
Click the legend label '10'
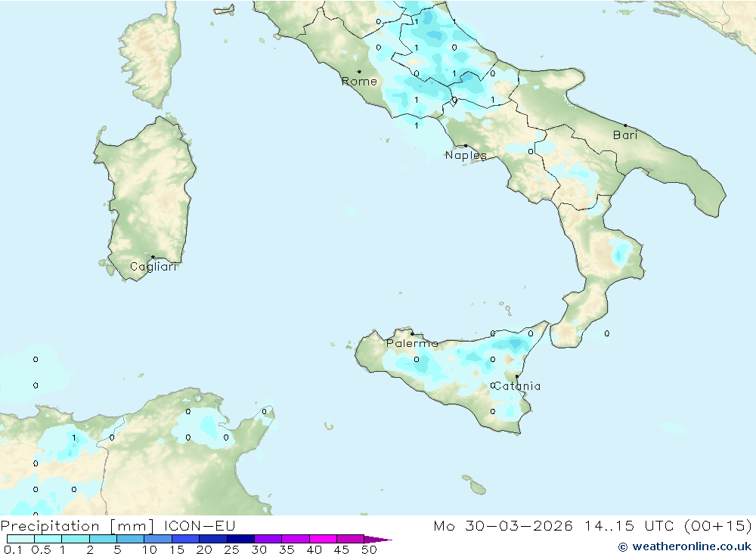tap(150, 549)
